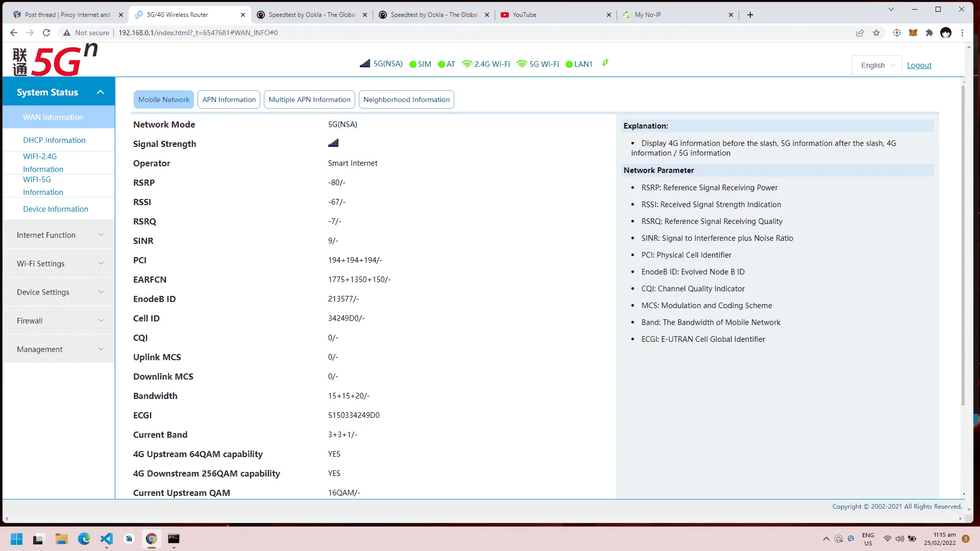
Task: Open a new browser tab
Action: click(x=750, y=15)
